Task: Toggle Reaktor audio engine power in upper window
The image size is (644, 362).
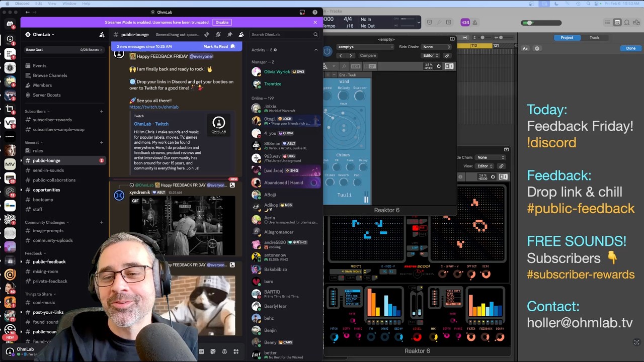Action: pos(439,66)
